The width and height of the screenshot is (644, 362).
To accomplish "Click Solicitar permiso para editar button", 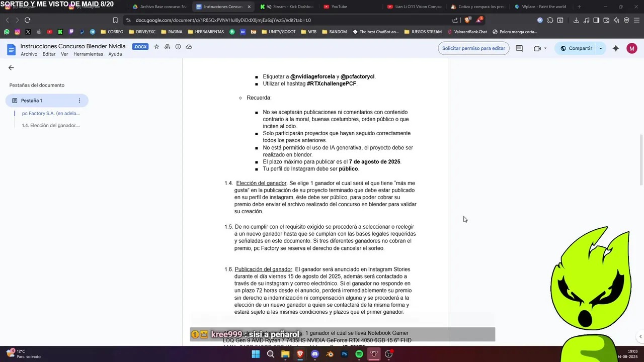I will [473, 48].
